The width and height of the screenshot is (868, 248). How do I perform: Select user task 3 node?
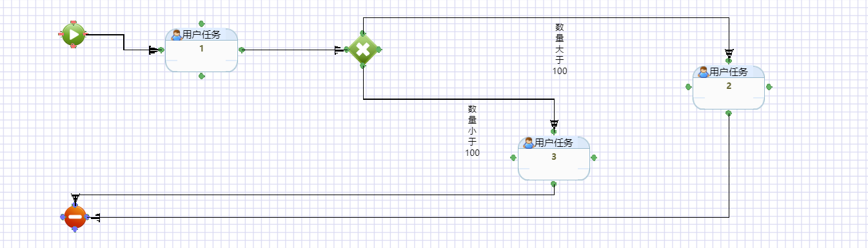pyautogui.click(x=553, y=158)
